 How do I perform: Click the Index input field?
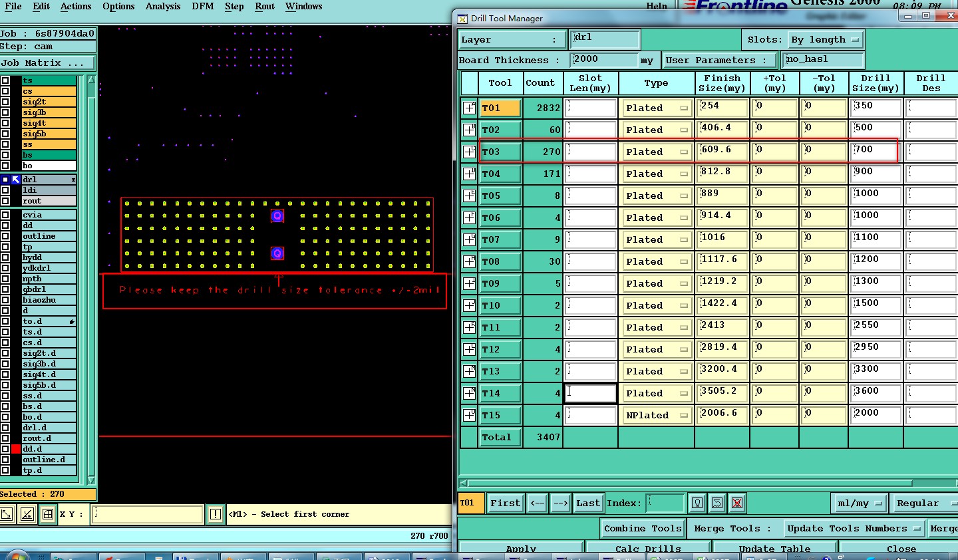click(665, 503)
